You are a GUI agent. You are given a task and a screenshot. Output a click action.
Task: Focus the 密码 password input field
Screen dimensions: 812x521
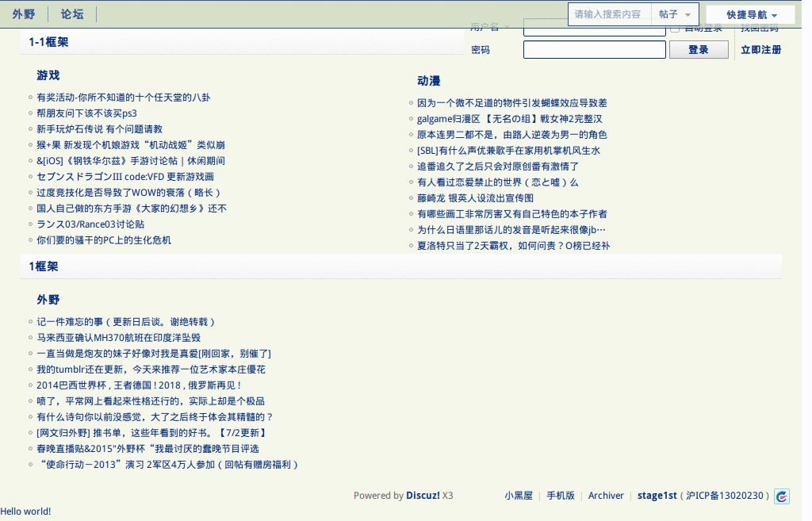coord(595,50)
